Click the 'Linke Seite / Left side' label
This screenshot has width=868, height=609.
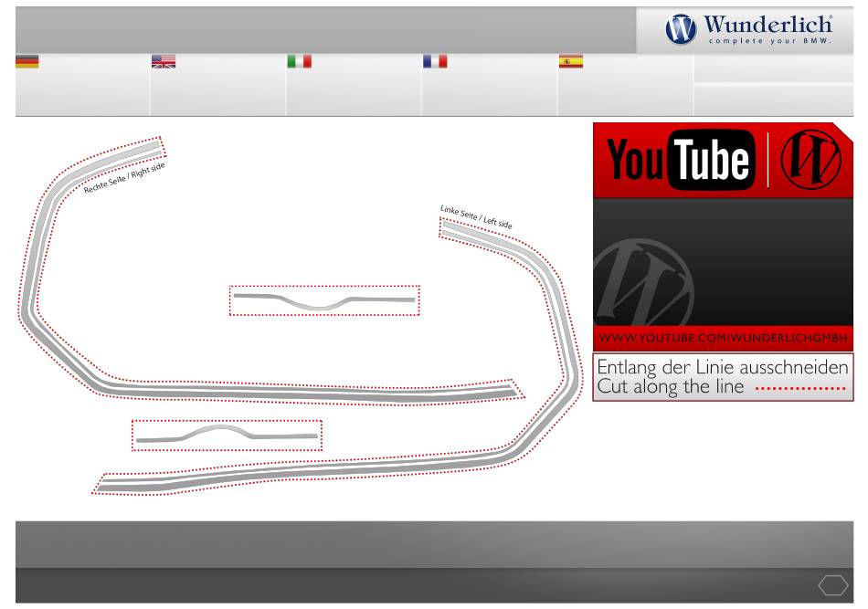(x=476, y=216)
